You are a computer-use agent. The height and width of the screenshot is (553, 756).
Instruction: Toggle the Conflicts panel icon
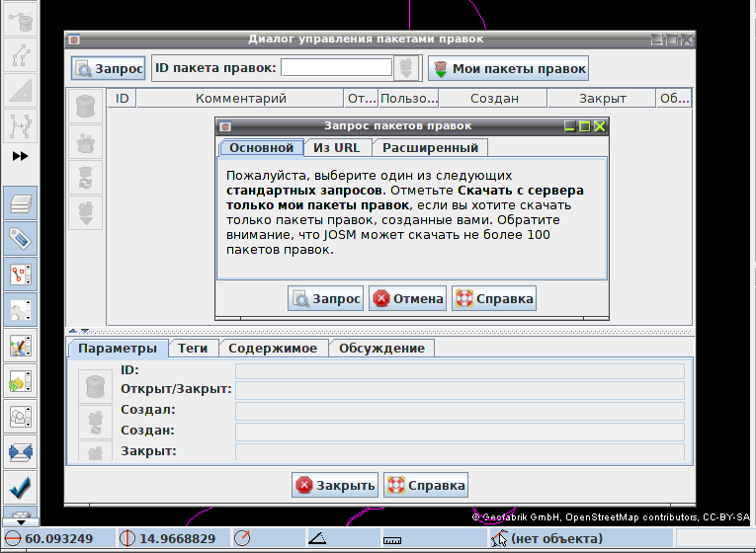coord(20,381)
